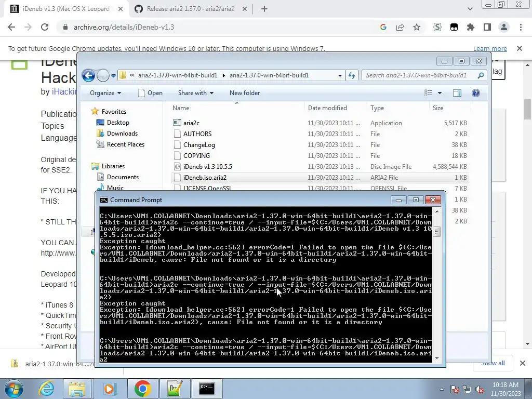Open Chrome profile avatar
Viewport: 532px width, 399px height.
point(504,27)
